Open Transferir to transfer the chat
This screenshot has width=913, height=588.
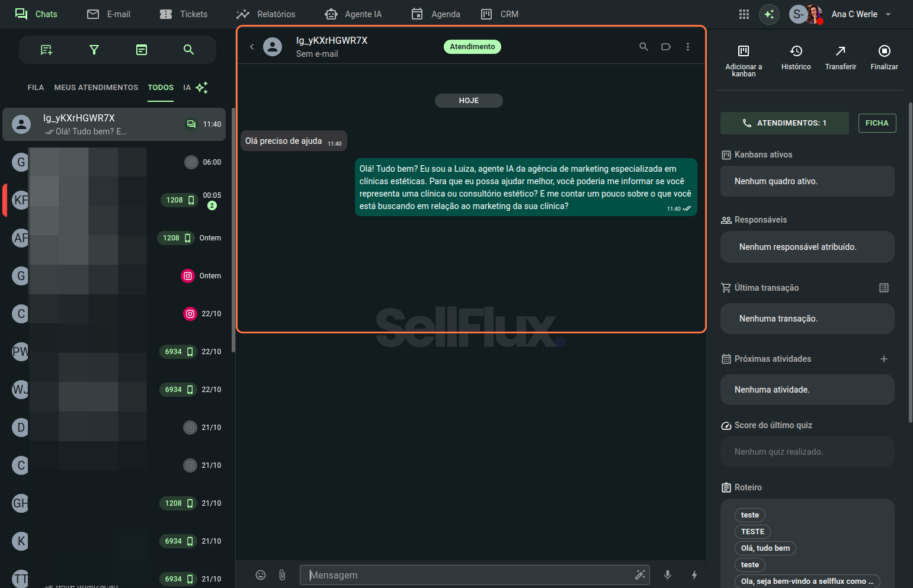[840, 57]
